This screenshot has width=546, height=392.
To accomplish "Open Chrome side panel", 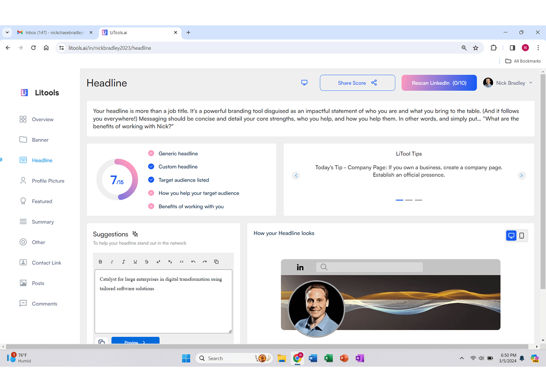I will pyautogui.click(x=512, y=48).
